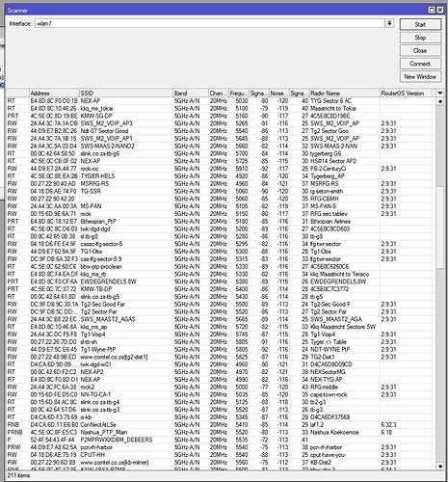Sort by RouterOS Version column header

406,94
